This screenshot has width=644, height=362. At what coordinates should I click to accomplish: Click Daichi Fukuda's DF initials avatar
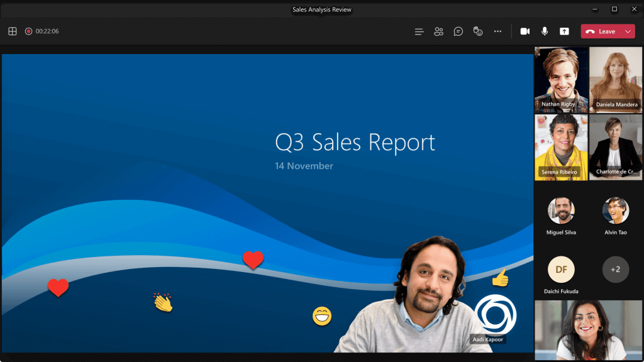tap(561, 270)
